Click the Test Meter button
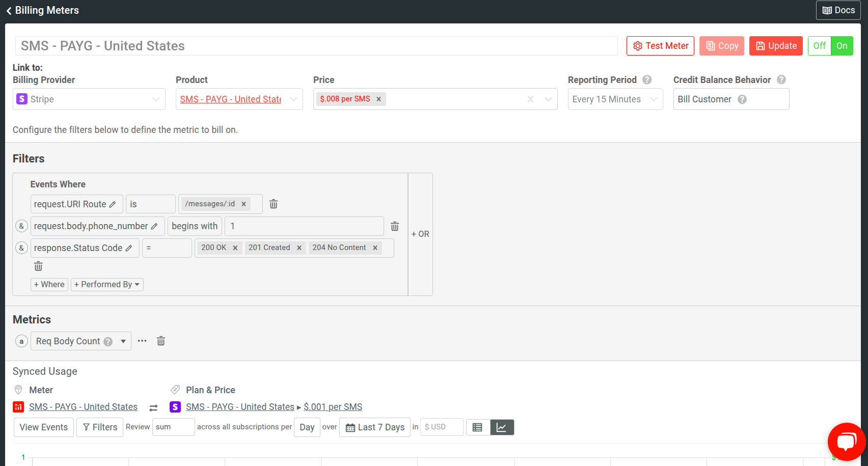This screenshot has width=868, height=466. coord(660,45)
